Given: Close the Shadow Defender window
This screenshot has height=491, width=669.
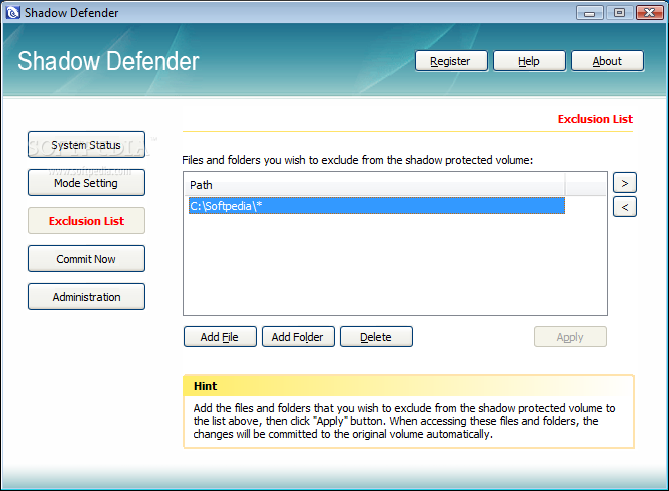Looking at the screenshot, I should [x=649, y=13].
